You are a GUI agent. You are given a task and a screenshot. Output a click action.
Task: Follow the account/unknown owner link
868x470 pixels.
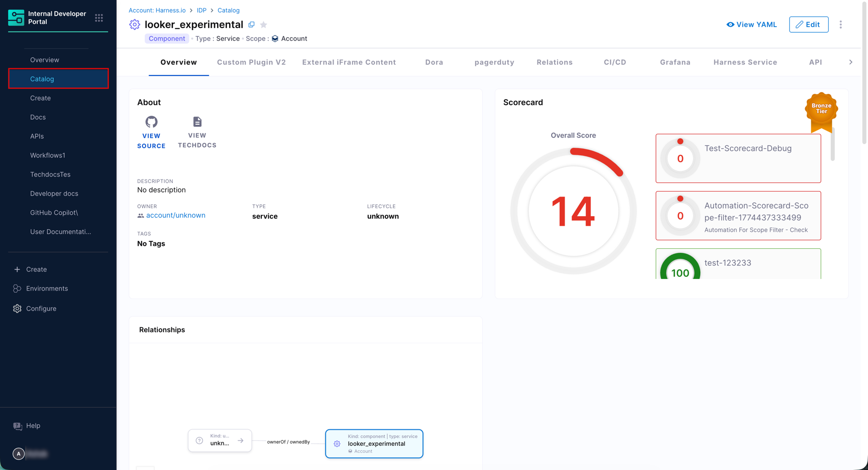[x=175, y=215]
